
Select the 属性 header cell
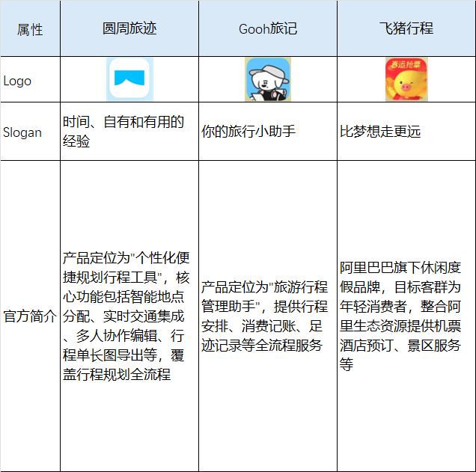(x=30, y=28)
